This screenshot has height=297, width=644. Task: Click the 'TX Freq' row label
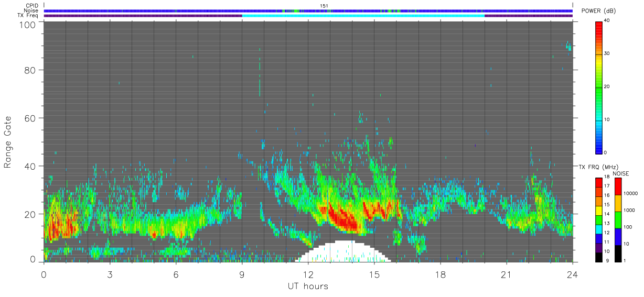(x=28, y=16)
